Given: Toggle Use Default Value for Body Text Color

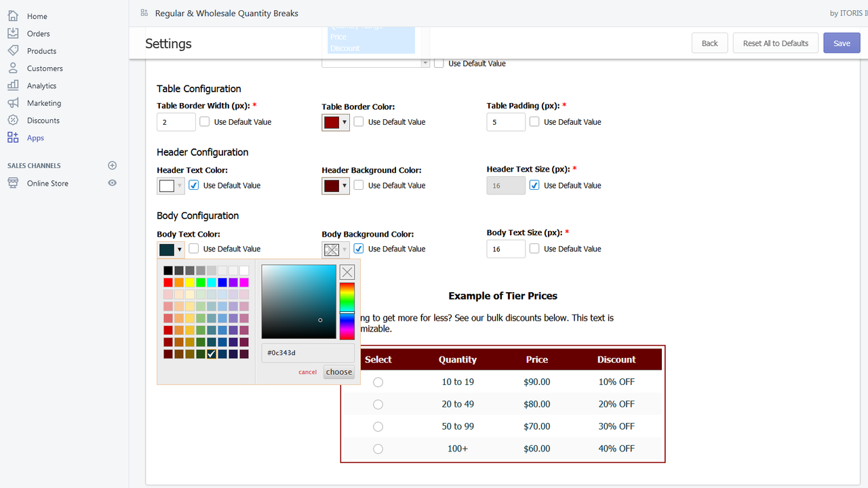Looking at the screenshot, I should tap(194, 249).
